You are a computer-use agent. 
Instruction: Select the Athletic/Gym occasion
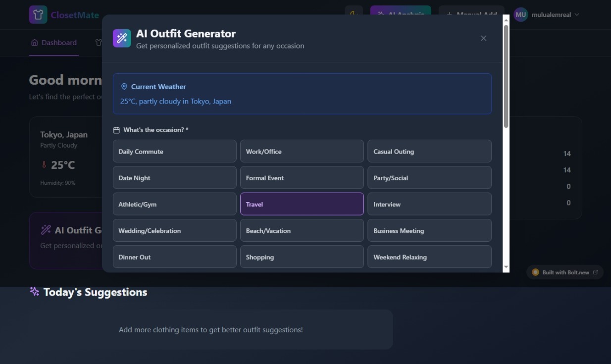(x=175, y=204)
